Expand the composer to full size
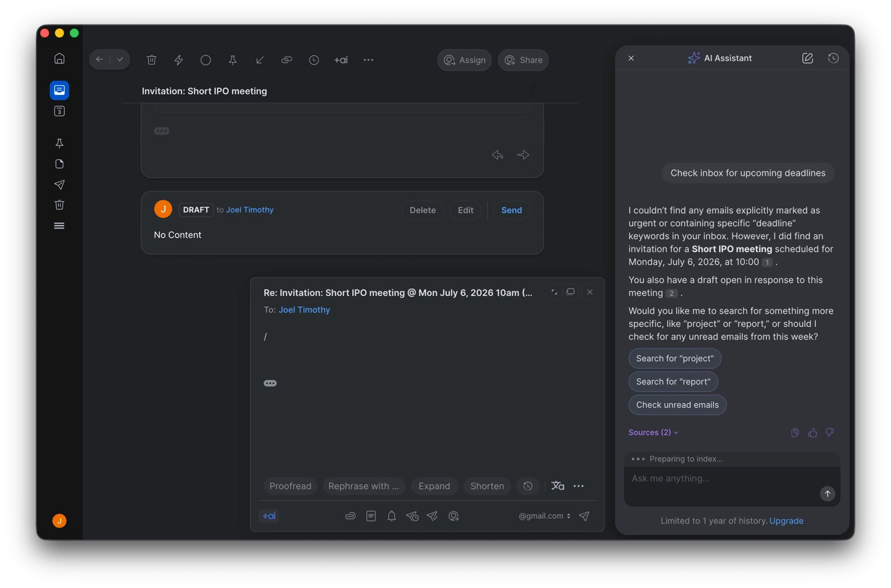 (554, 292)
